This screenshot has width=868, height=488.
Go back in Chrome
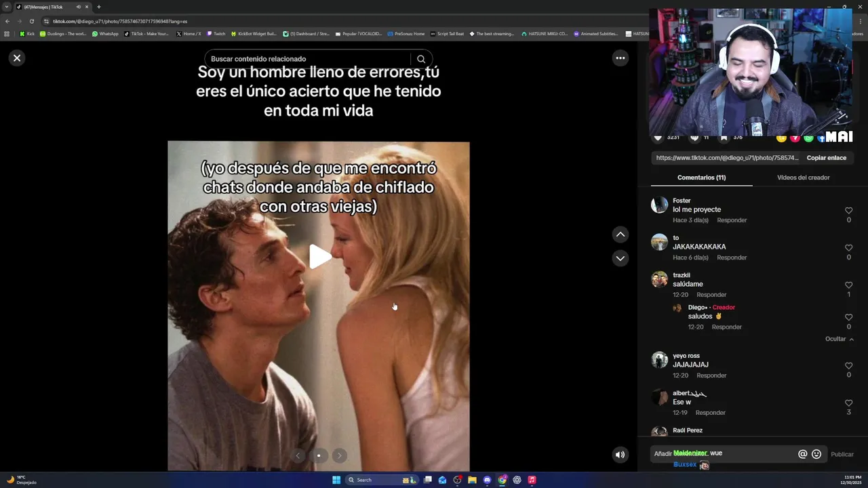[x=7, y=21]
